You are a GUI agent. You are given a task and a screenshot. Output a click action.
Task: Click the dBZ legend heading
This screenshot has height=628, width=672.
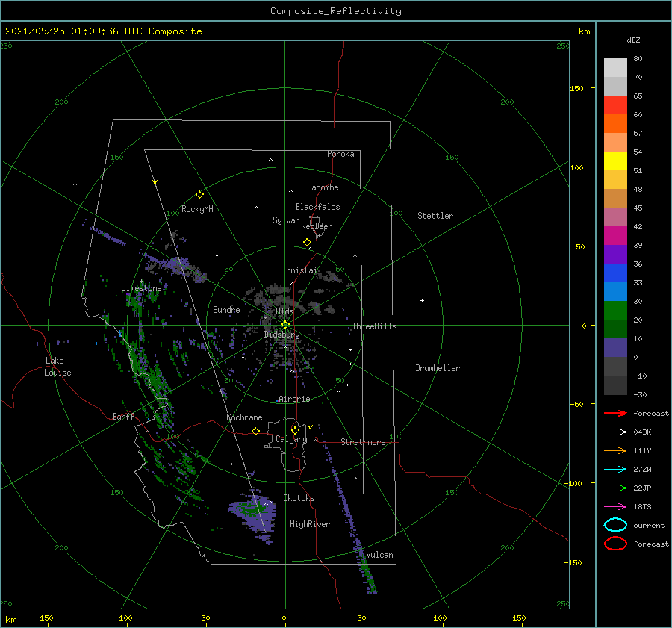coord(633,40)
